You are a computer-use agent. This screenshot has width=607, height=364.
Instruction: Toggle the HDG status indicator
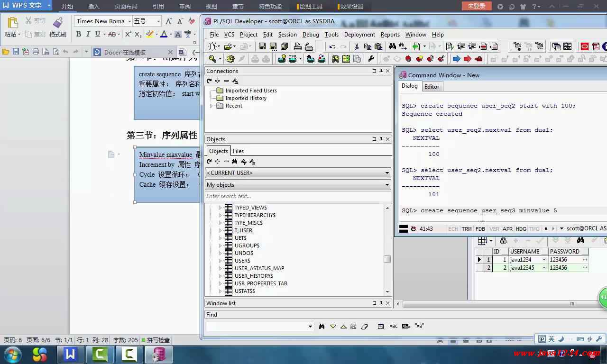521,229
